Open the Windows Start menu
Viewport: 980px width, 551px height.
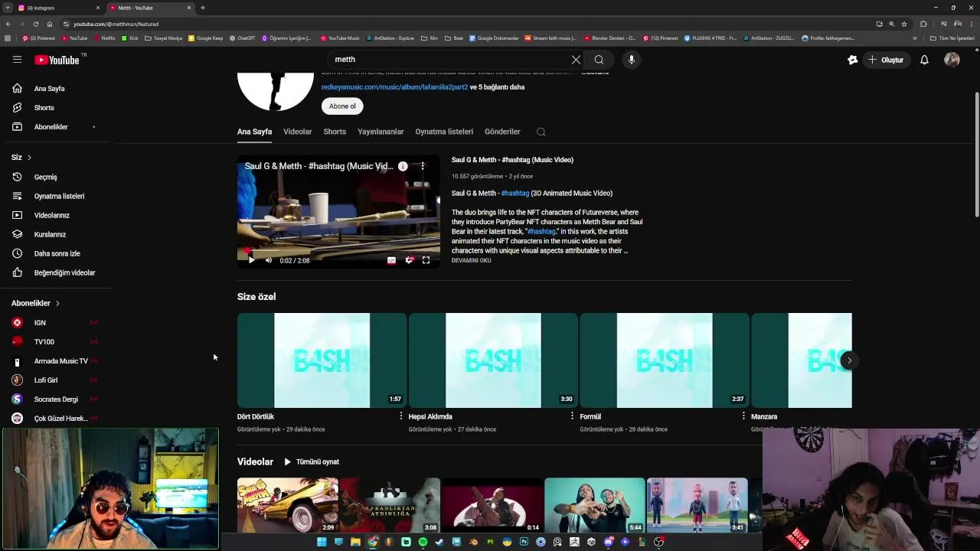322,542
